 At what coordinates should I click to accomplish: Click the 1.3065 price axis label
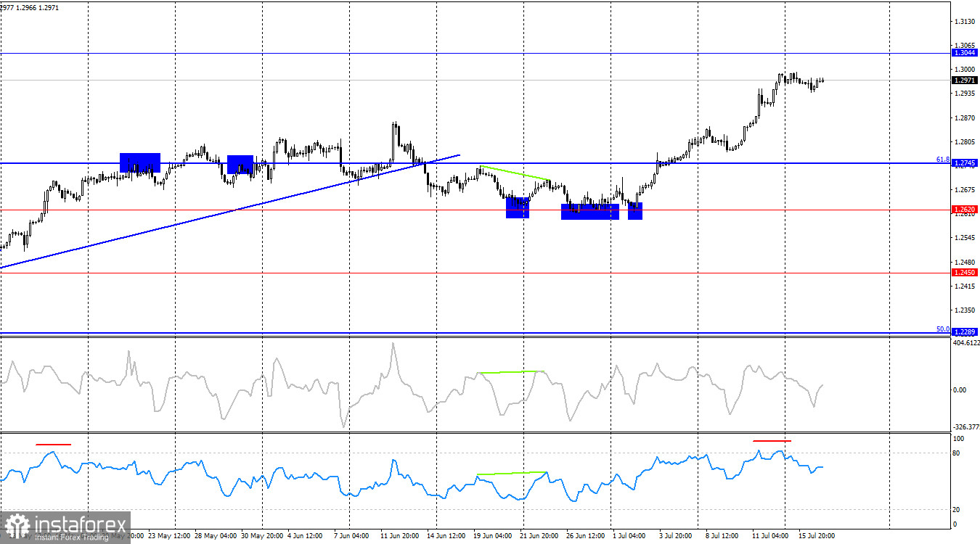coord(965,45)
